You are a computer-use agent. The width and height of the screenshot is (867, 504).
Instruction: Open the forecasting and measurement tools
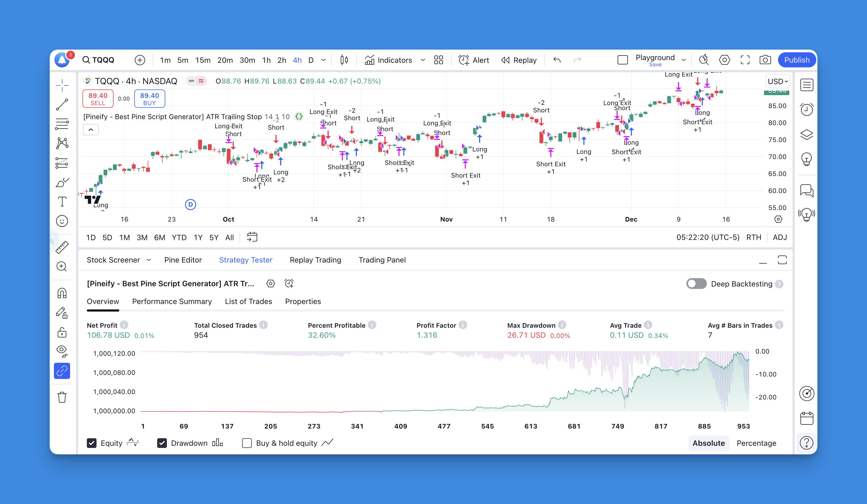(x=62, y=163)
